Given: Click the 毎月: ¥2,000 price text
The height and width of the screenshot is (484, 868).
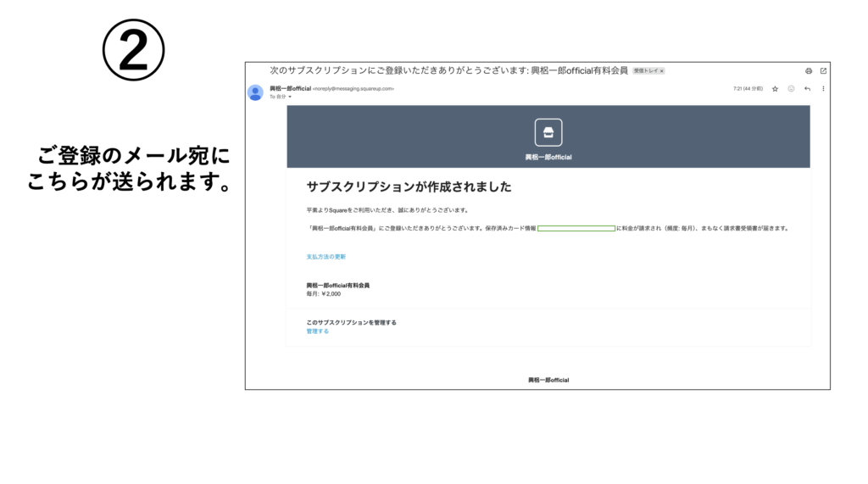Looking at the screenshot, I should point(324,294).
